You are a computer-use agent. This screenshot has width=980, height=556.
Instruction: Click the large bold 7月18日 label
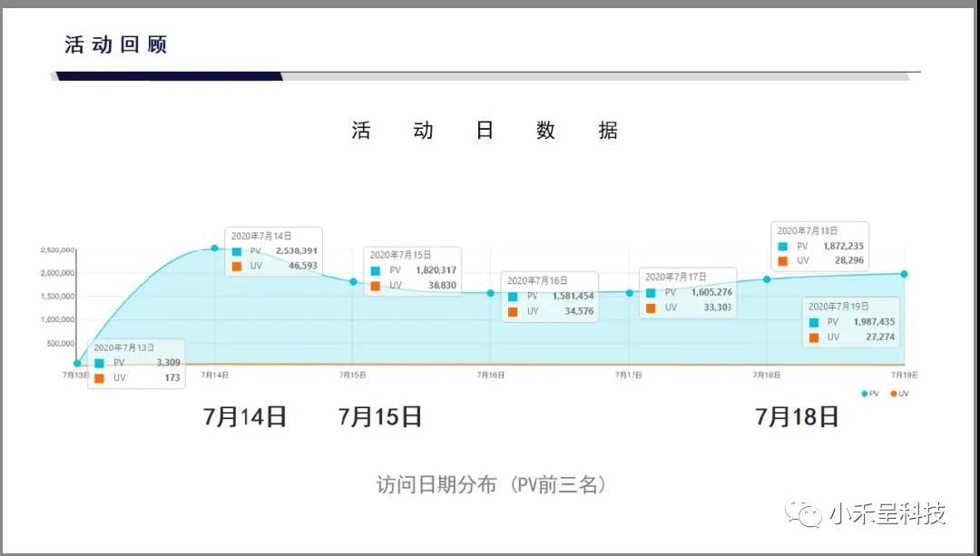797,416
